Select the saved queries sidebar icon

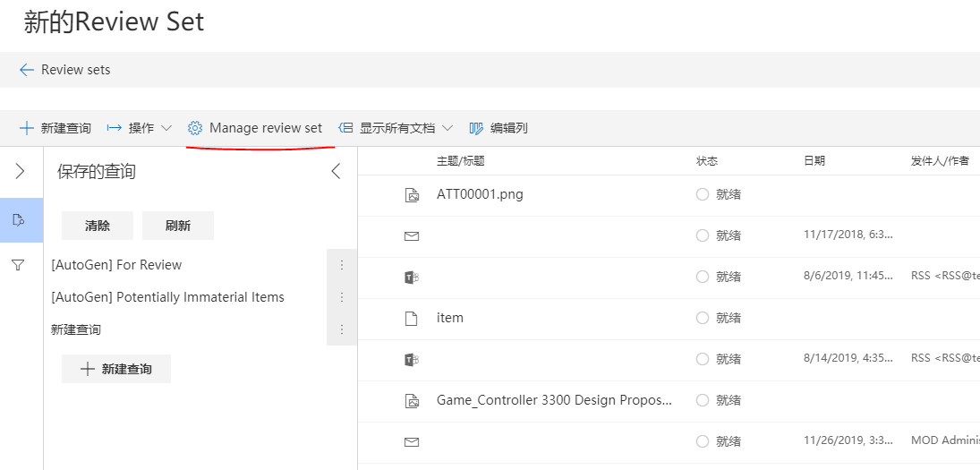point(18,220)
